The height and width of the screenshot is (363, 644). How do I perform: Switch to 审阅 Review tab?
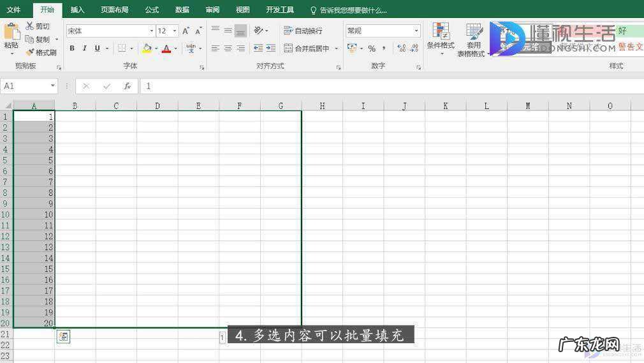(212, 10)
